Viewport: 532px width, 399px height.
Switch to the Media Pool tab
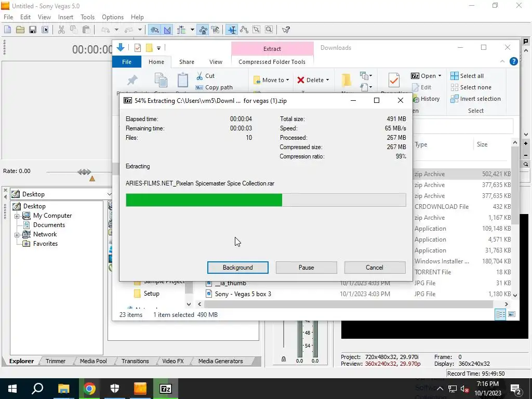pyautogui.click(x=94, y=361)
